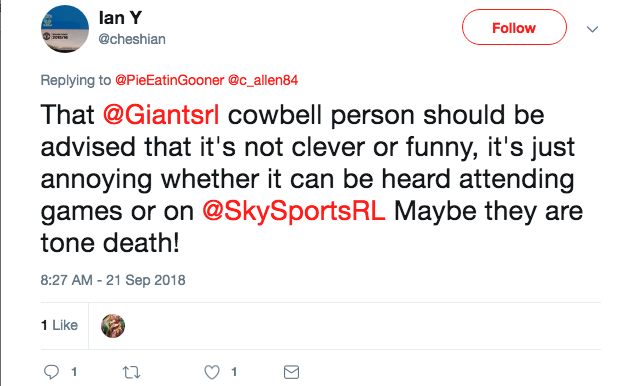Visit the @c_allen84 profile link
This screenshot has width=640, height=386.
click(263, 80)
